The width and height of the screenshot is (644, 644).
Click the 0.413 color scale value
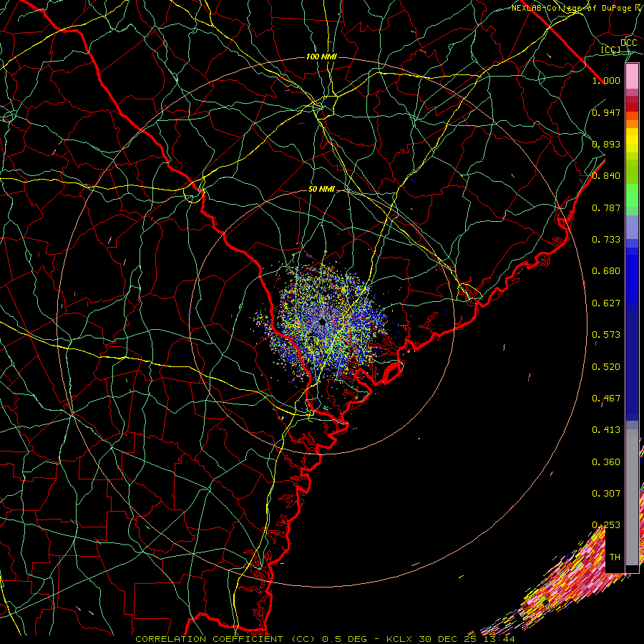pyautogui.click(x=606, y=430)
